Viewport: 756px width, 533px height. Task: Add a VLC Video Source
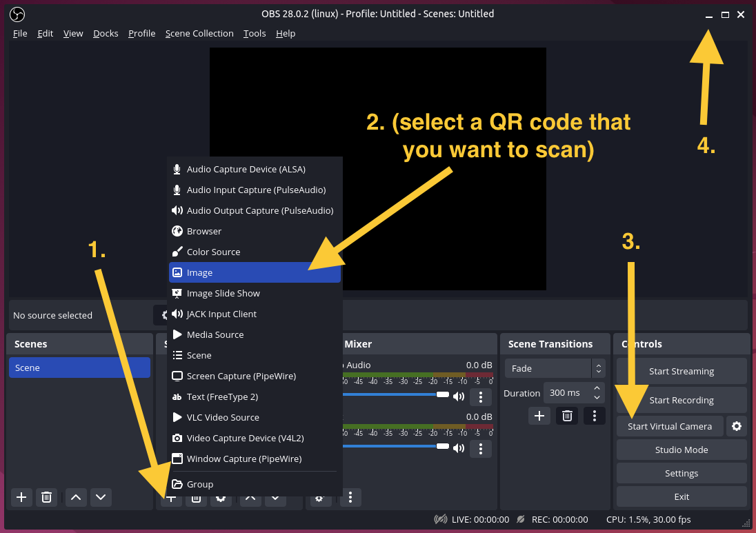pos(255,418)
